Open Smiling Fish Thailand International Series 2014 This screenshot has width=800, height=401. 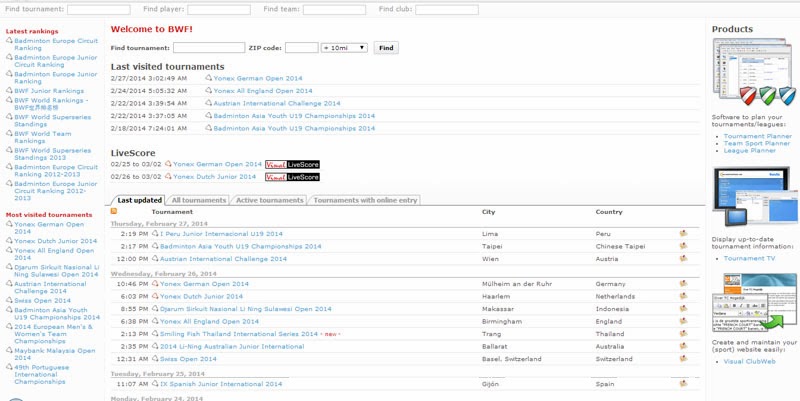[x=239, y=334]
